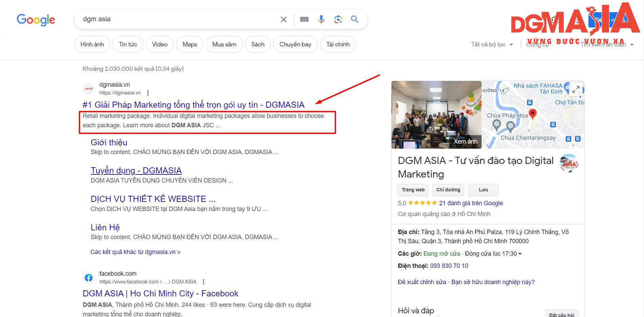
Task: Click the Lưu save button
Action: pyautogui.click(x=483, y=190)
